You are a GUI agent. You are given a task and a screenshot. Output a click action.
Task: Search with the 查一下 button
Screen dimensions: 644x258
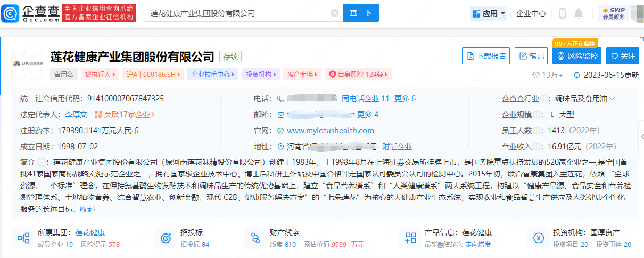coord(361,13)
